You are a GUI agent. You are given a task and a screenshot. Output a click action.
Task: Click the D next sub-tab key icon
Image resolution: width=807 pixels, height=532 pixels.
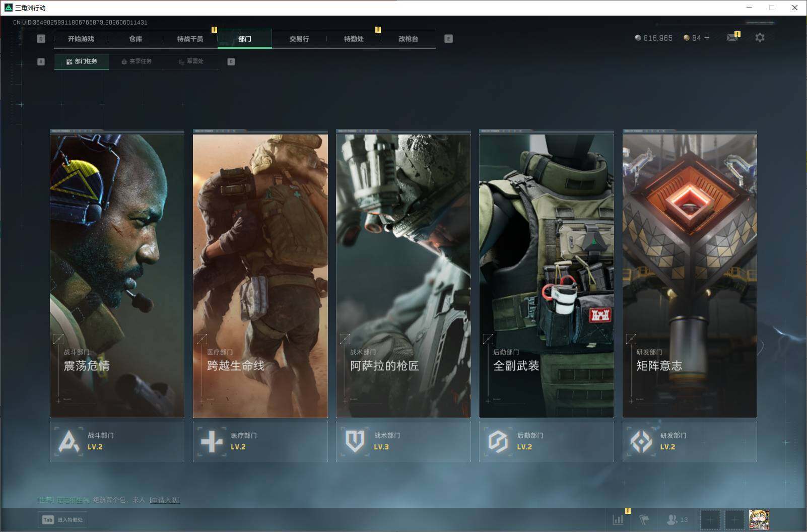[231, 61]
